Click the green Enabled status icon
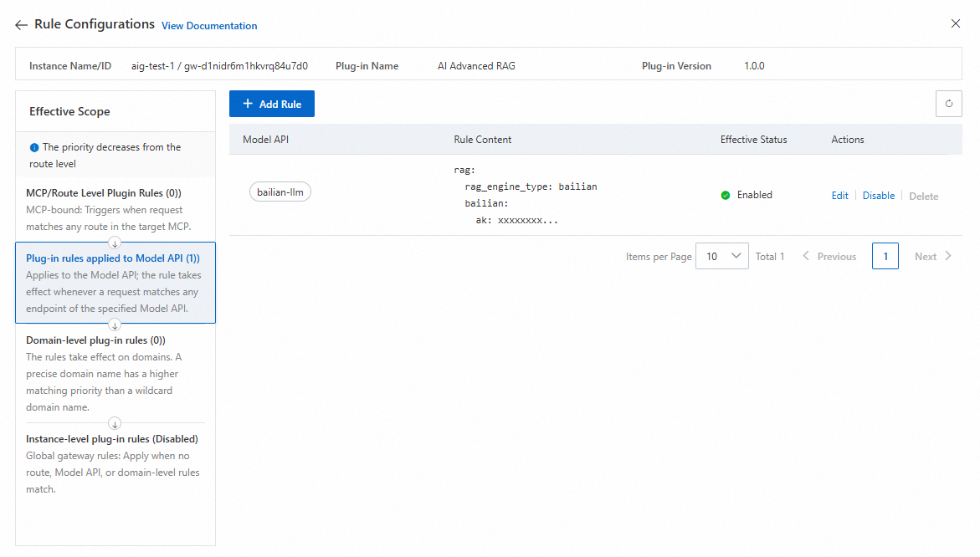 pyautogui.click(x=726, y=195)
